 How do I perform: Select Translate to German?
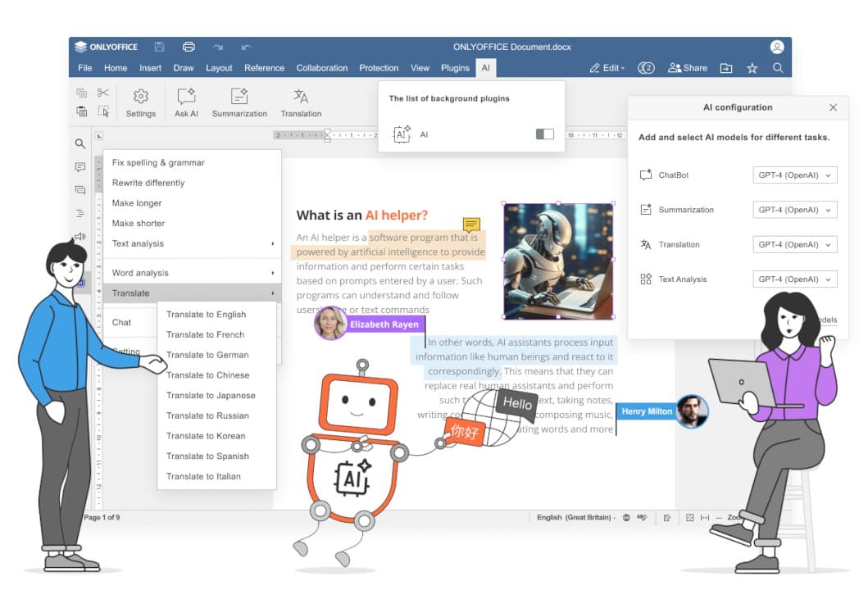coord(207,355)
